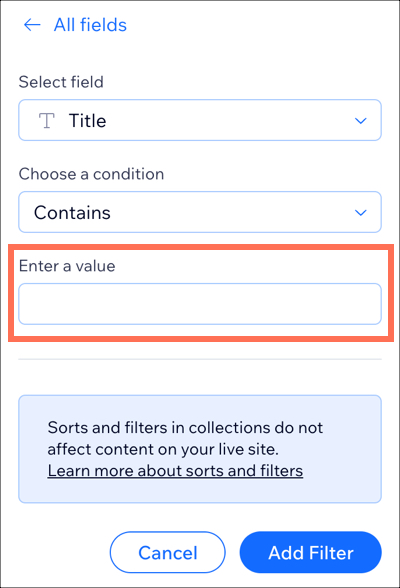This screenshot has height=588, width=400.
Task: Select the word Title in field selector
Action: click(87, 121)
